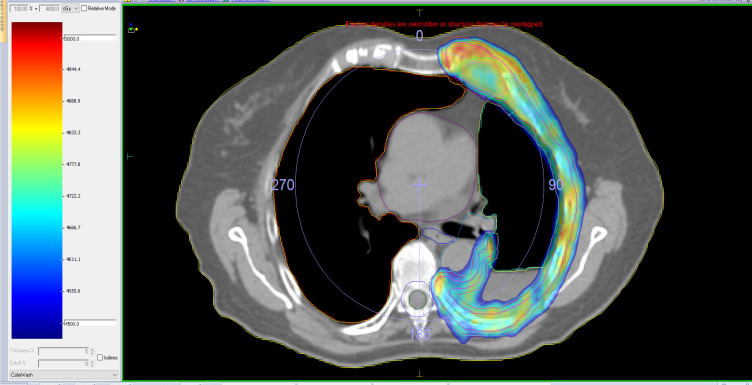Expand the ColorWash display mode dropdown
Screen dimensions: 752x385
(x=63, y=374)
